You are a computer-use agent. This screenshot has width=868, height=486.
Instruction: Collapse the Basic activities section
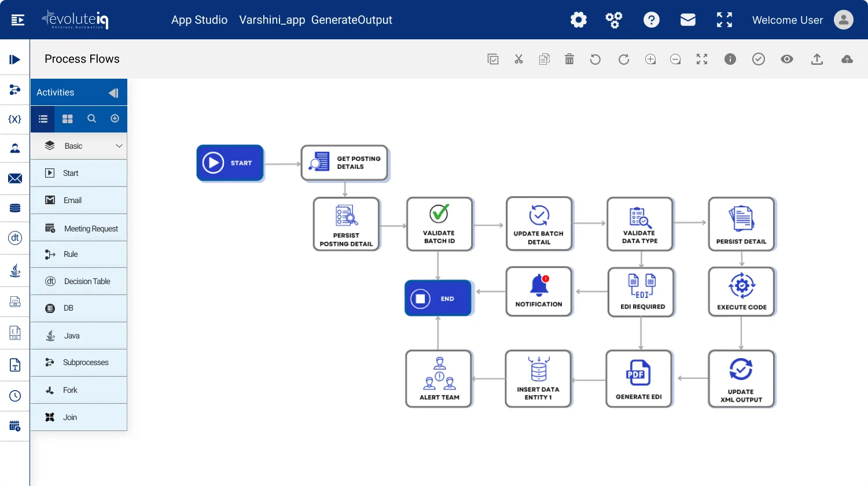[119, 146]
